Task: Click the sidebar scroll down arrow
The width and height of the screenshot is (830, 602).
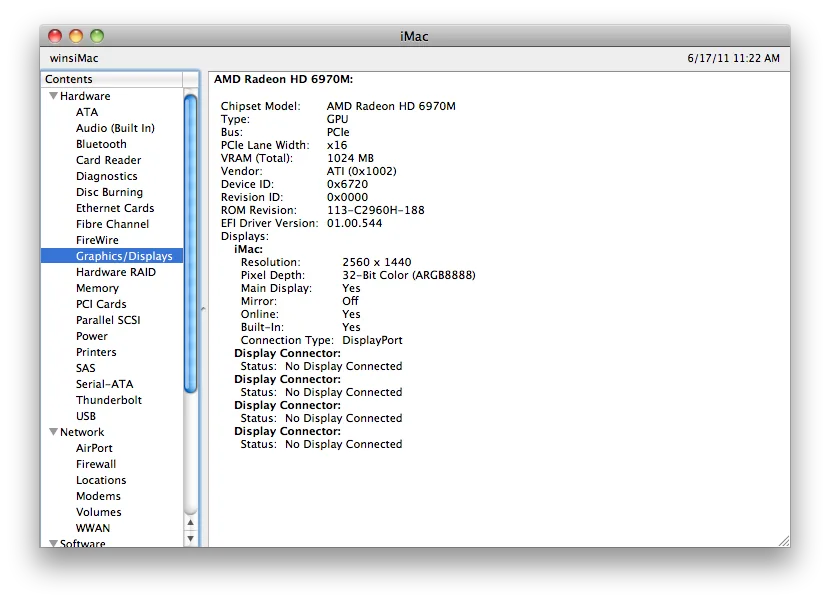Action: coord(191,538)
